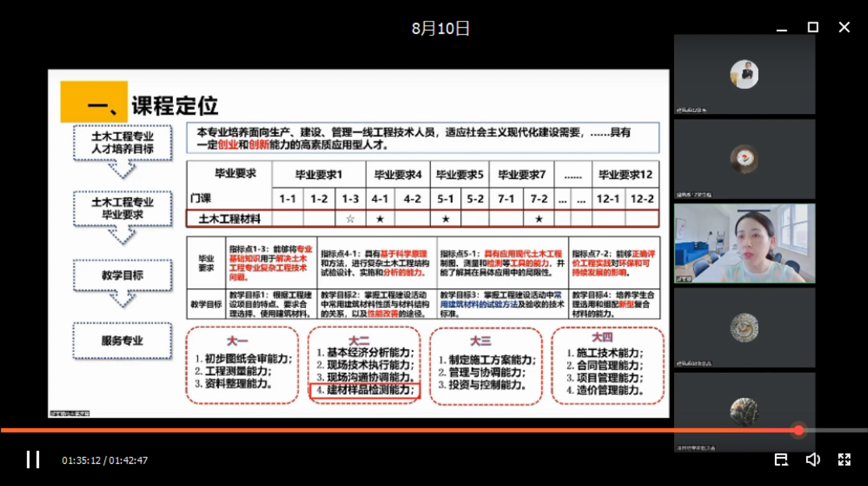The width and height of the screenshot is (868, 486).
Task: Click the 服务专业 box on the slide
Action: [x=122, y=341]
